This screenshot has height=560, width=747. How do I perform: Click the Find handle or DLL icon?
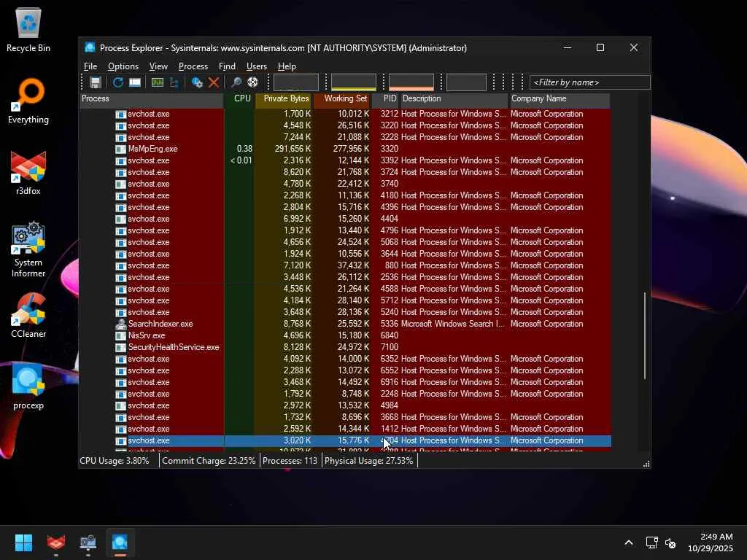click(236, 82)
